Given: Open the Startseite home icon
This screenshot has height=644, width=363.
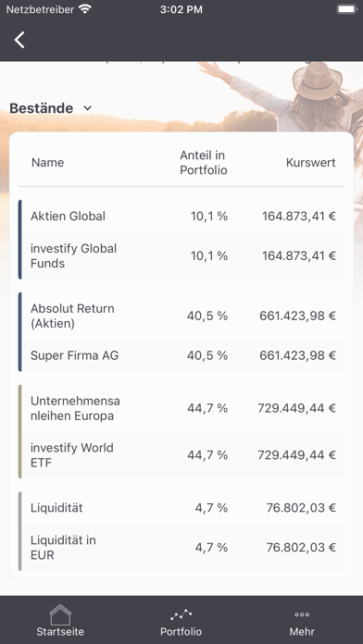Looking at the screenshot, I should pyautogui.click(x=60, y=614).
